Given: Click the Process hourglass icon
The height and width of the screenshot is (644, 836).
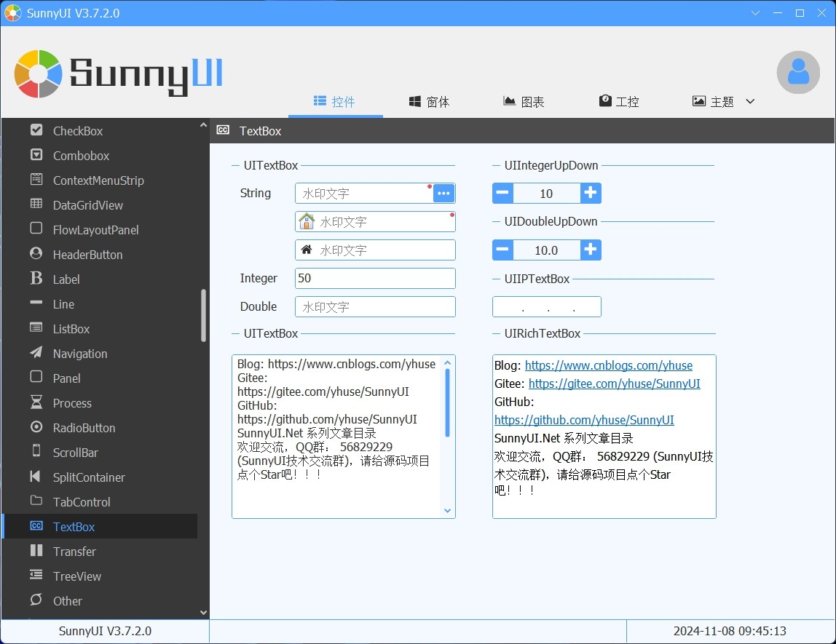Looking at the screenshot, I should [x=36, y=402].
